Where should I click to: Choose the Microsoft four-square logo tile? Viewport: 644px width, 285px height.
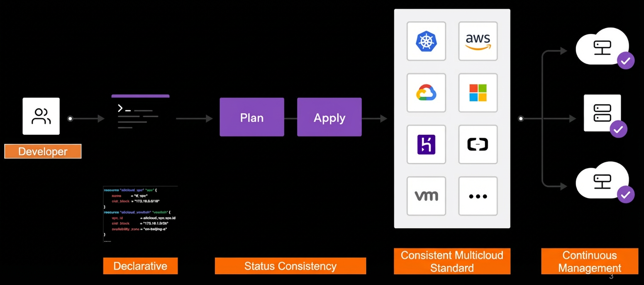coord(478,93)
